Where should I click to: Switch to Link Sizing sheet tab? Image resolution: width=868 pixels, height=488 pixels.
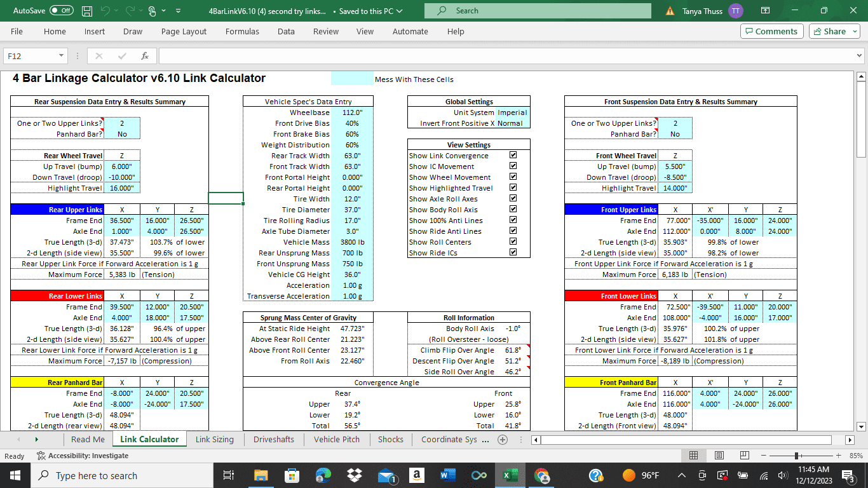215,439
